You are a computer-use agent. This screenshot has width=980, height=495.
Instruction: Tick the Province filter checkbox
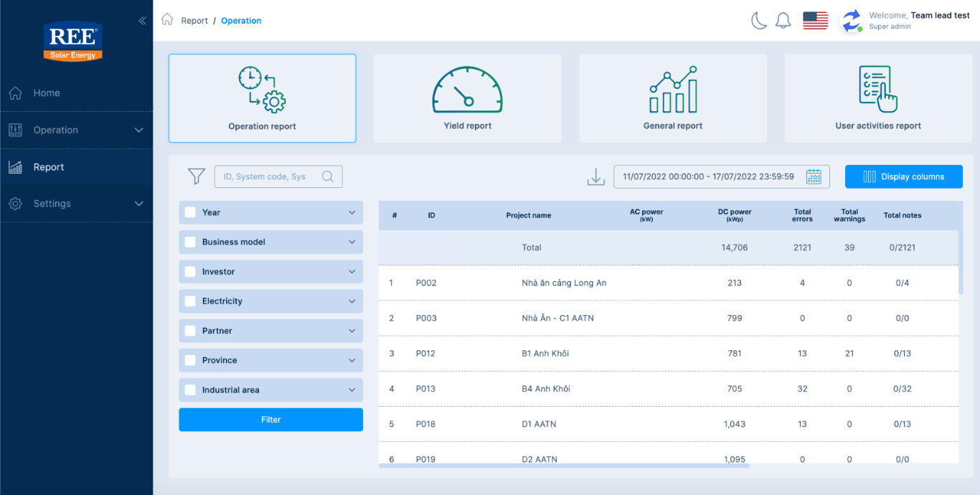[190, 360]
